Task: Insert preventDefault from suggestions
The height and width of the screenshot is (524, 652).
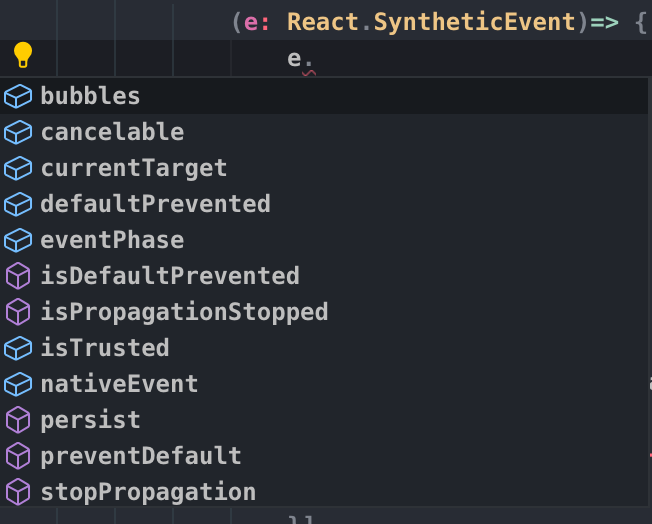Action: pyautogui.click(x=141, y=456)
